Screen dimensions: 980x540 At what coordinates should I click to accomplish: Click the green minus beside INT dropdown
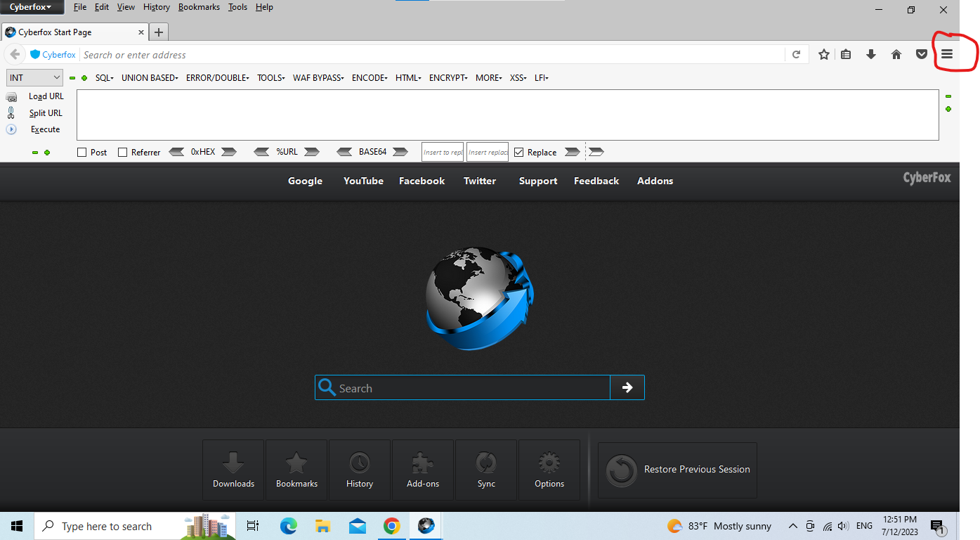[x=72, y=78]
